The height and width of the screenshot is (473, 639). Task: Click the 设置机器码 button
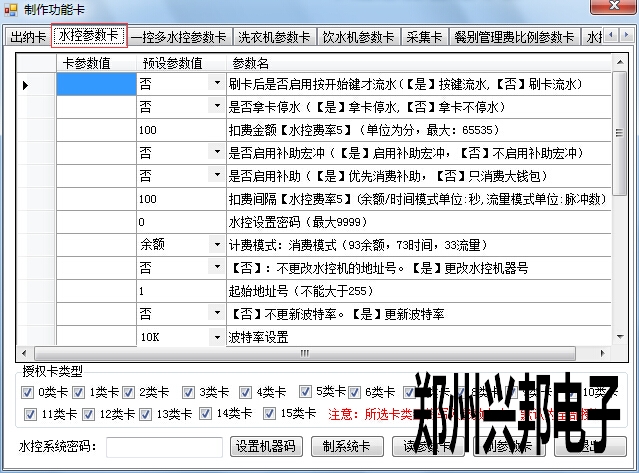[x=265, y=446]
